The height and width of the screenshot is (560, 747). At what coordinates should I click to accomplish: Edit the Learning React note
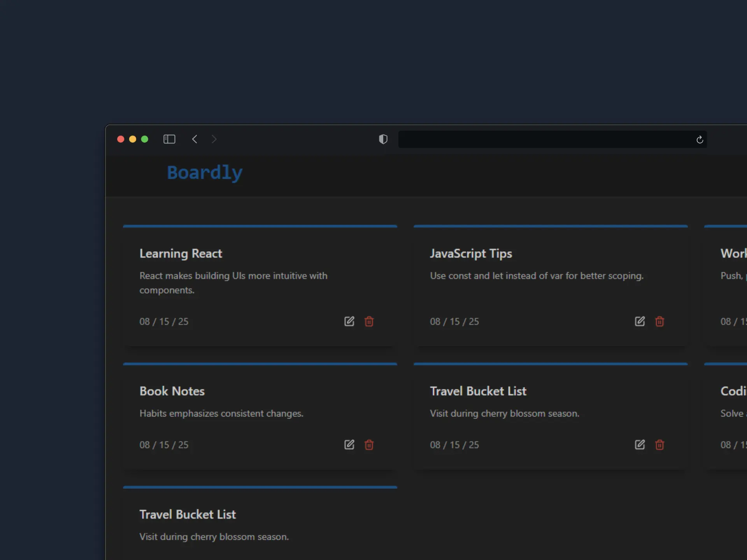tap(349, 321)
